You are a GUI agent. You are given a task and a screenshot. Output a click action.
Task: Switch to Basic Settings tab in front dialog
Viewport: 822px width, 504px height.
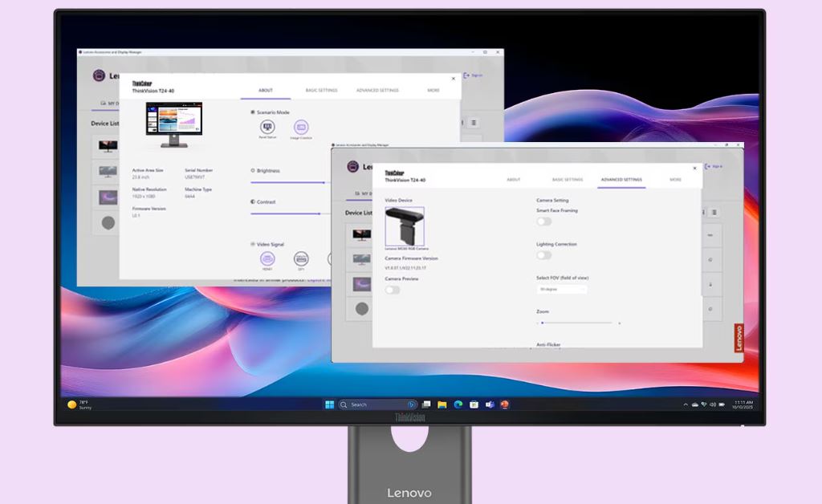[x=568, y=180]
